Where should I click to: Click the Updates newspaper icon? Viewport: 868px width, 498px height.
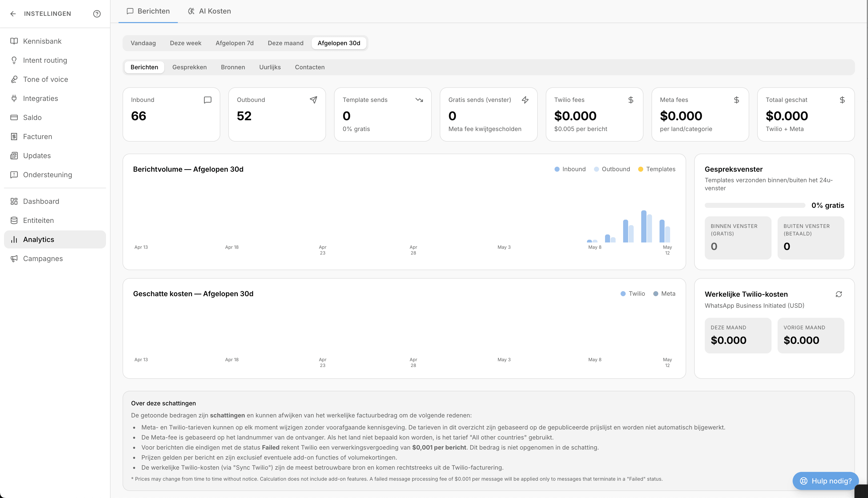[14, 156]
